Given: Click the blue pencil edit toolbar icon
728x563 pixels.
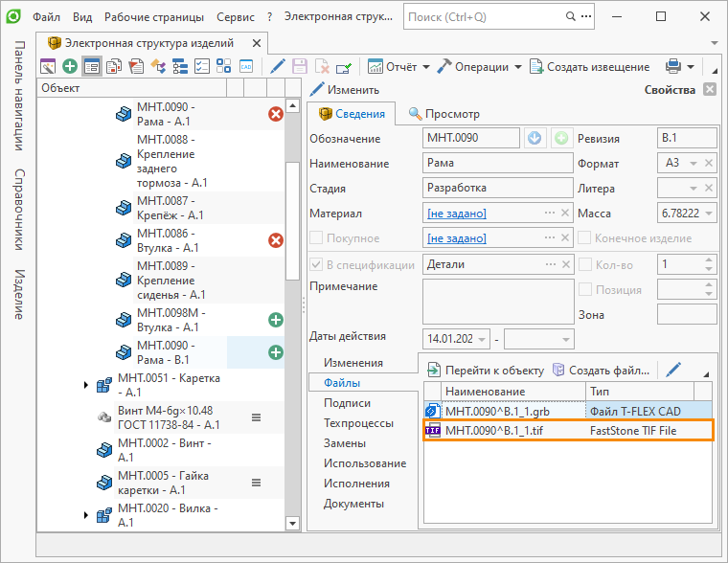Looking at the screenshot, I should click(x=278, y=67).
